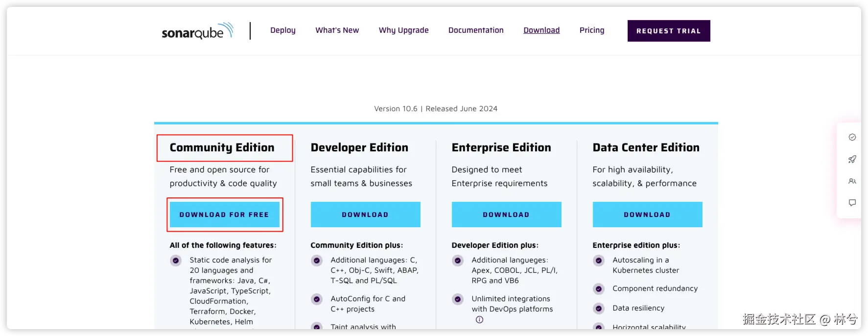Click the Developer Edition heading
Viewport: 868px width, 336px height.
point(359,147)
